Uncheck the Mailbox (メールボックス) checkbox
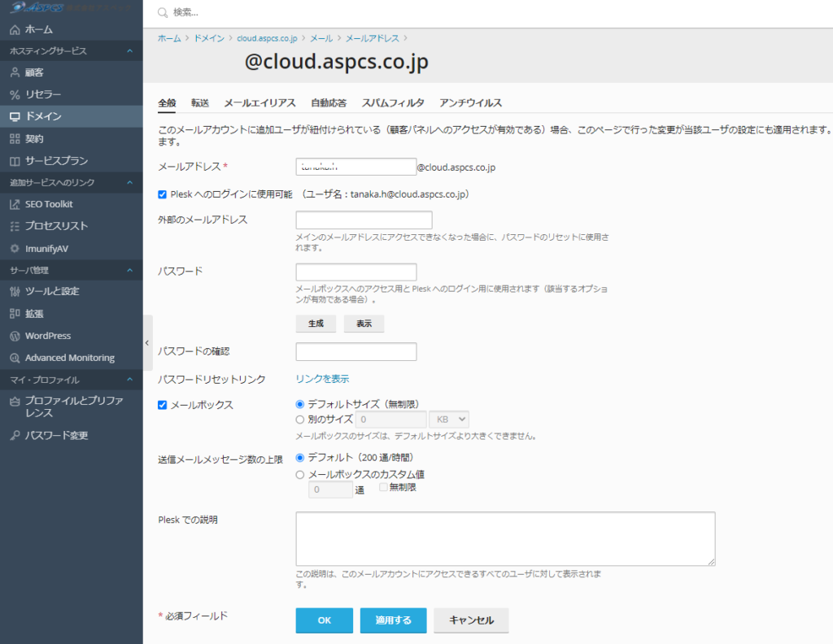The width and height of the screenshot is (833, 644). coord(163,405)
